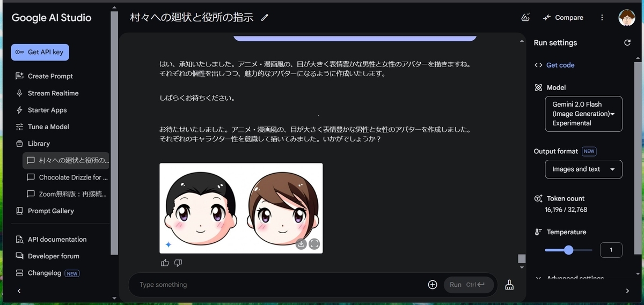Click the Run button
This screenshot has width=644, height=305.
click(469, 285)
